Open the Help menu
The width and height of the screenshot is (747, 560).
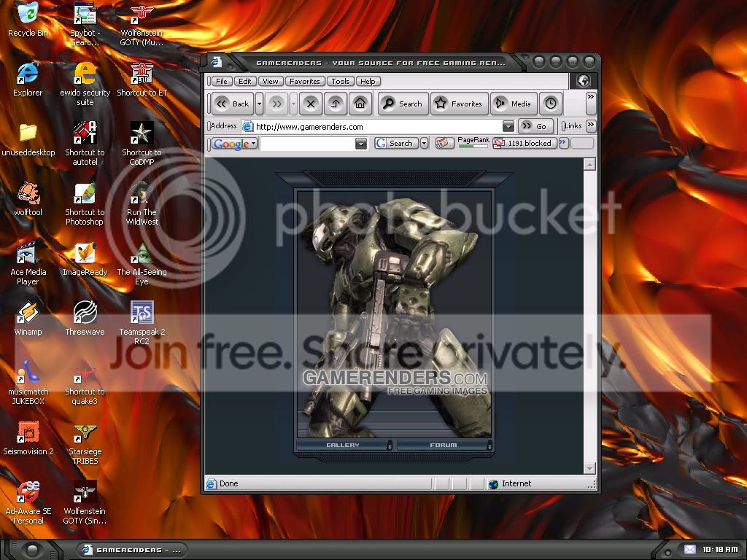point(368,81)
